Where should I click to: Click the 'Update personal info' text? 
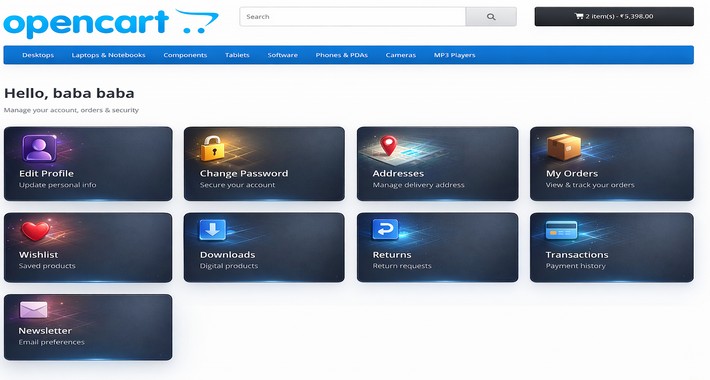pos(58,185)
